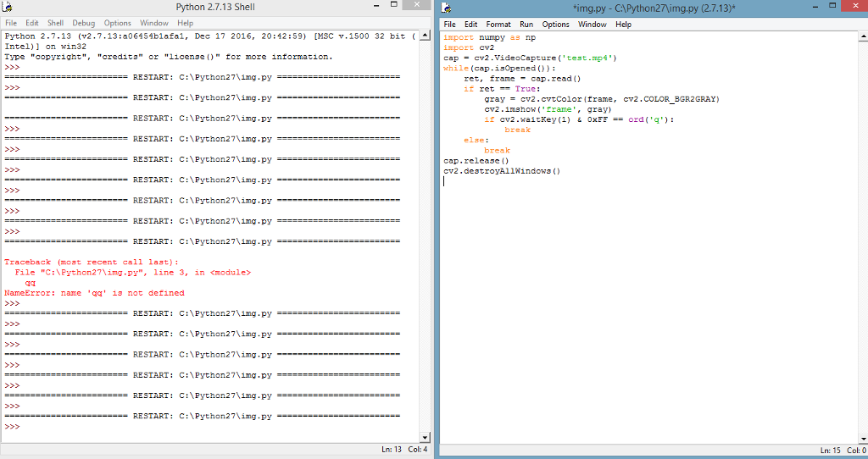The image size is (868, 459).
Task: Click Python Shell window title bar icon
Action: click(7, 7)
